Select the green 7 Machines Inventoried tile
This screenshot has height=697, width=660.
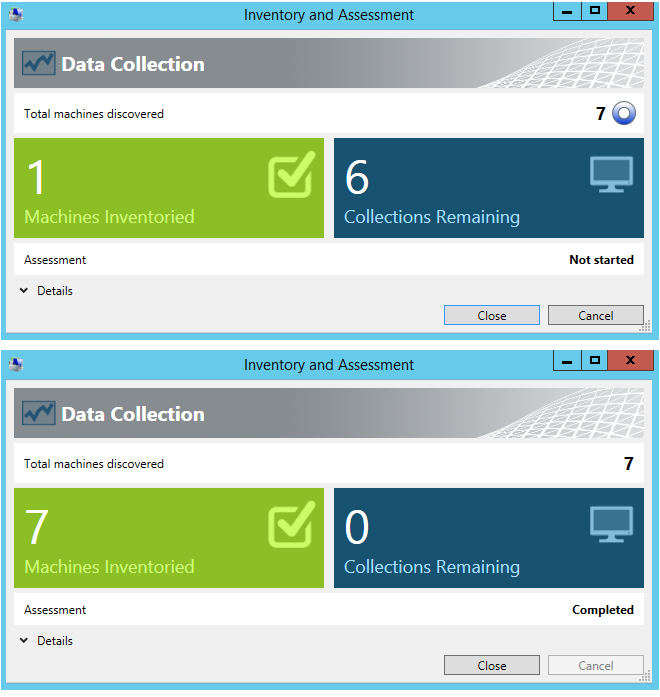(168, 538)
